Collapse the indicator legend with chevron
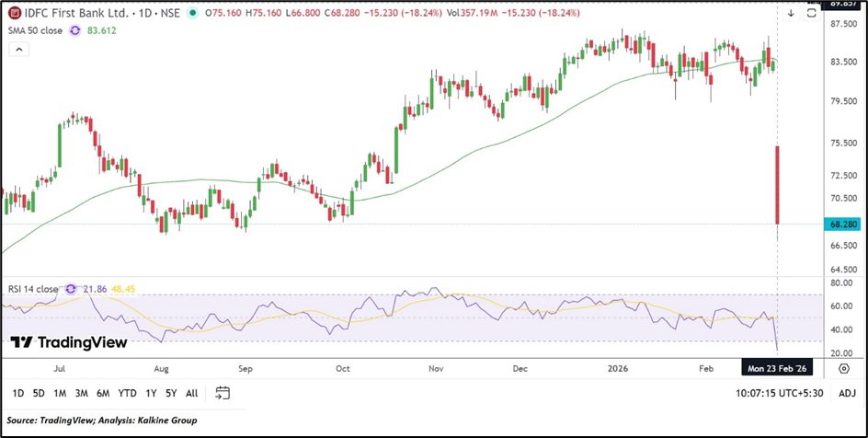 (18, 46)
